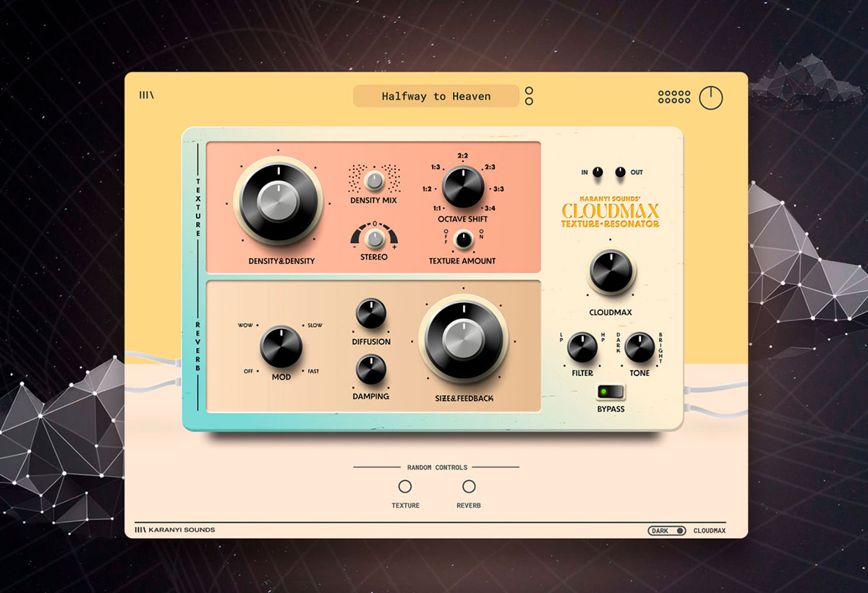This screenshot has width=868, height=593.
Task: Click the Octave Shift selector knob
Action: coord(463,187)
